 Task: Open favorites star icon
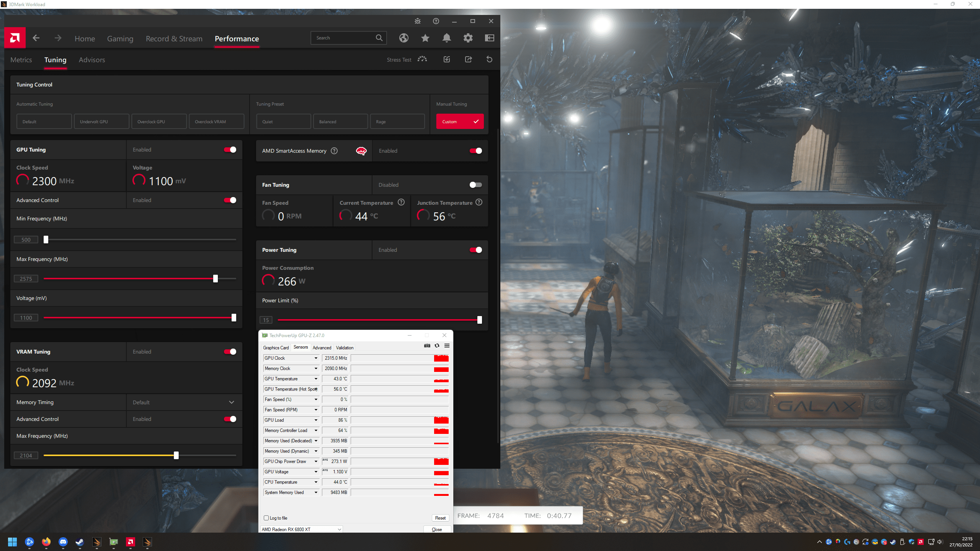click(x=425, y=38)
